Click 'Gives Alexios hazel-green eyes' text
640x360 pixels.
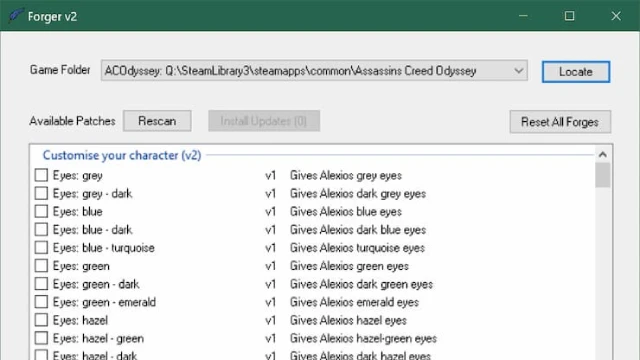(363, 338)
